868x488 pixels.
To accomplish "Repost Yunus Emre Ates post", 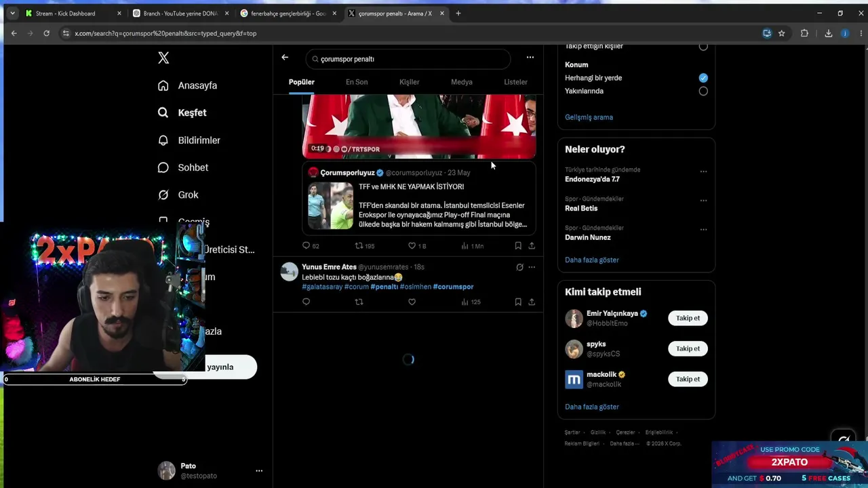I will [x=359, y=302].
